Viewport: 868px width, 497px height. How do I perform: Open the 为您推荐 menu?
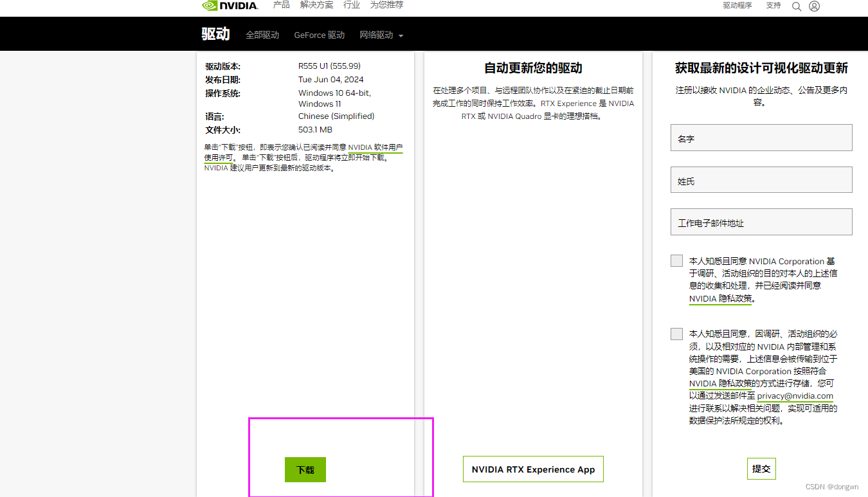coord(386,5)
